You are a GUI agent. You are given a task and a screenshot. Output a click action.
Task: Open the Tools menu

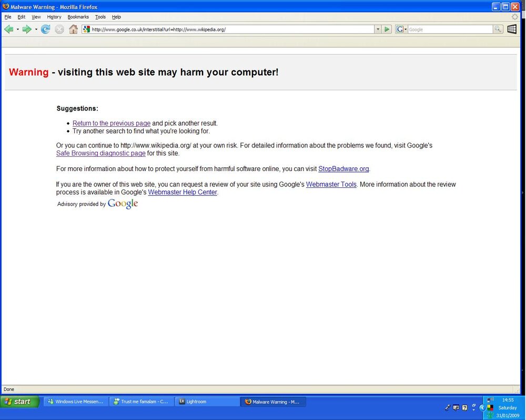point(100,17)
